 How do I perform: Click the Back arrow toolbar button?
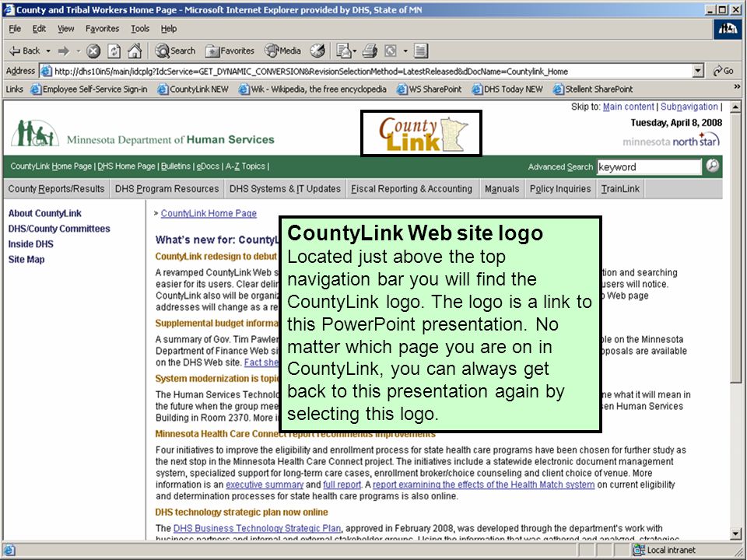pos(25,51)
